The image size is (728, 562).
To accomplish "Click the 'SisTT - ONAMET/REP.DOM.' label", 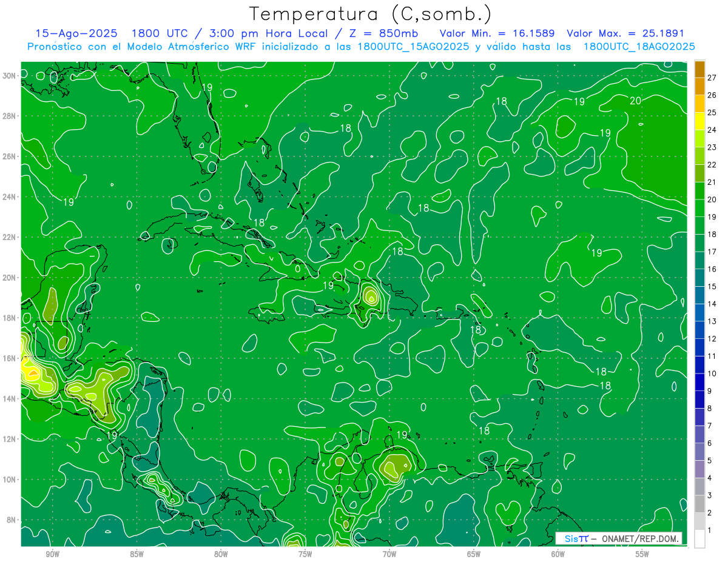I will [x=619, y=538].
